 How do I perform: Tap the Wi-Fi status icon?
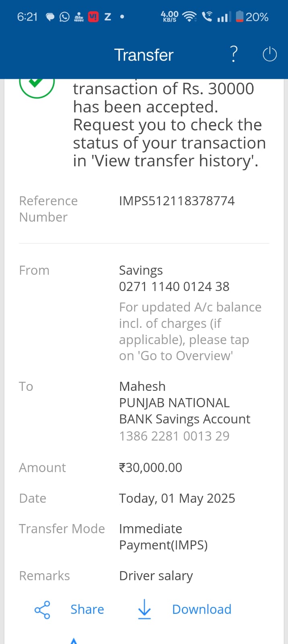(189, 17)
